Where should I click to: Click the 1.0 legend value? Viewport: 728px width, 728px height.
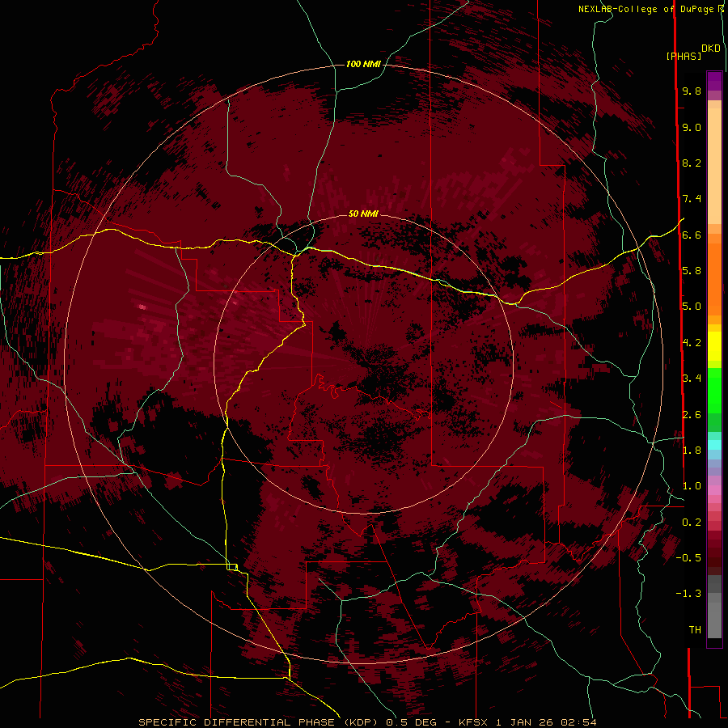[692, 486]
